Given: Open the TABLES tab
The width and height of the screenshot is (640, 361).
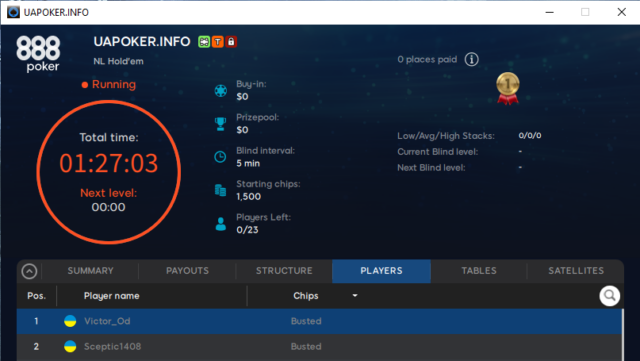Looking at the screenshot, I should 479,271.
